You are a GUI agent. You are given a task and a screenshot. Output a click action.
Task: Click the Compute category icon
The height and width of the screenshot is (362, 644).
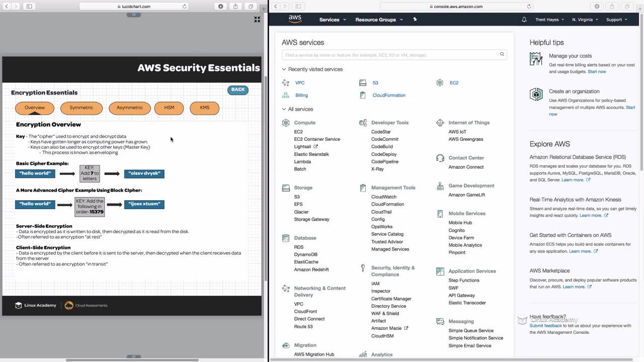pyautogui.click(x=286, y=123)
